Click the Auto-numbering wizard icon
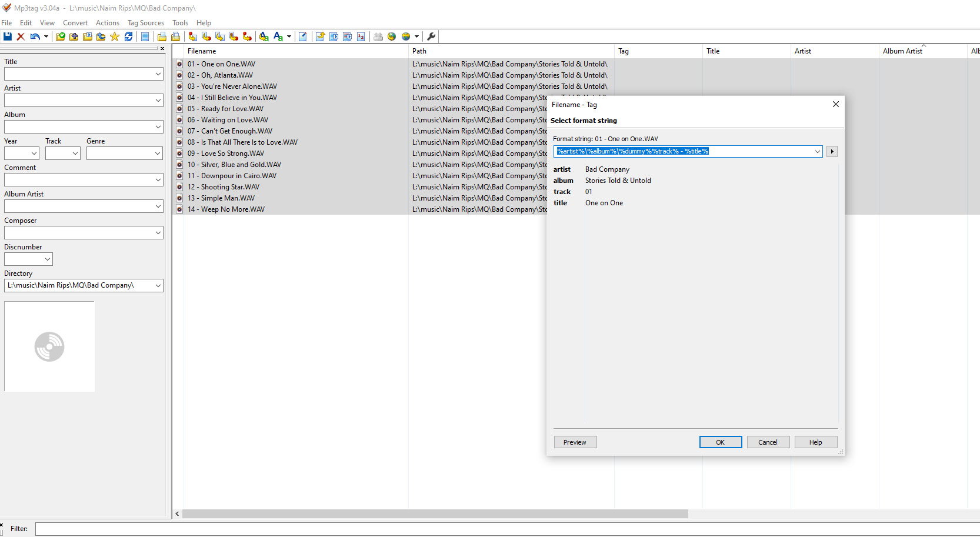The image size is (980, 537). [361, 36]
